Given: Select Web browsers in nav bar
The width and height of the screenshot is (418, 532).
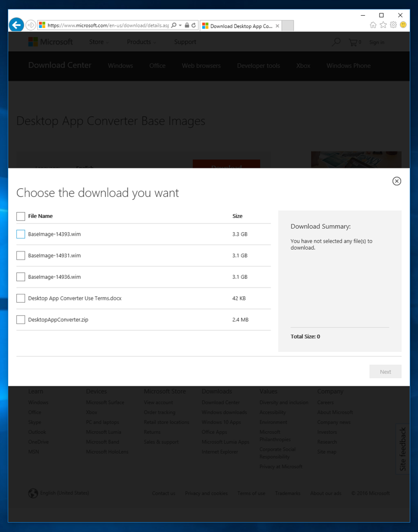Looking at the screenshot, I should [201, 66].
